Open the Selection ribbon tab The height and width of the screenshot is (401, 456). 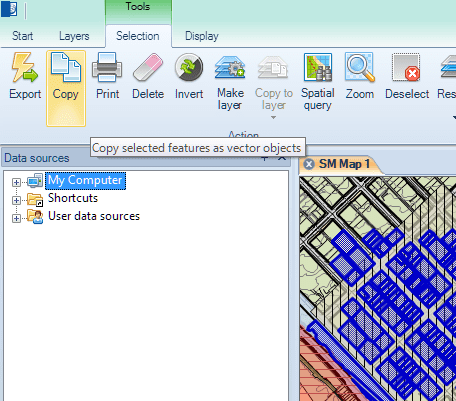(138, 36)
